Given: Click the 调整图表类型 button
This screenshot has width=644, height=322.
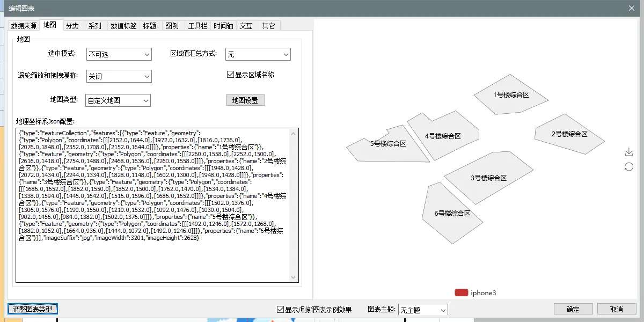Looking at the screenshot, I should [x=33, y=309].
